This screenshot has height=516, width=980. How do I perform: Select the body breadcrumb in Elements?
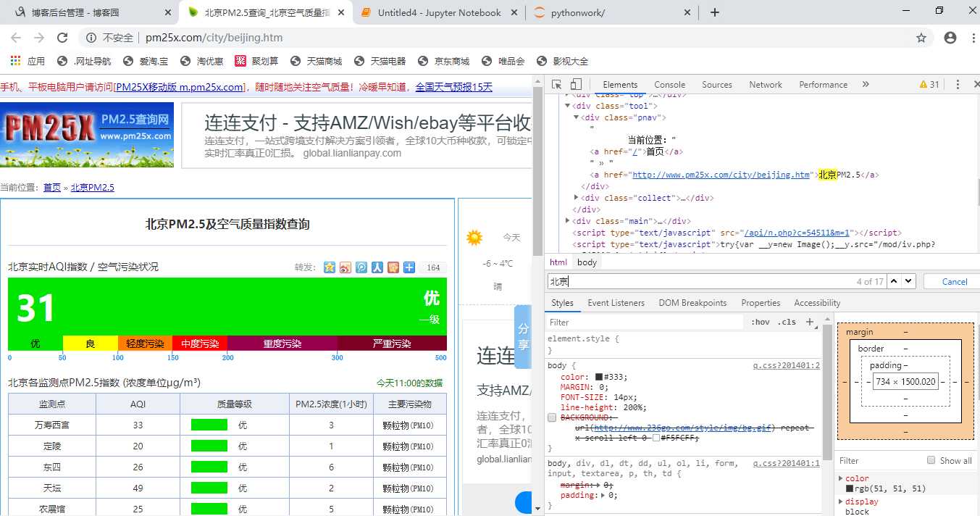pyautogui.click(x=587, y=262)
